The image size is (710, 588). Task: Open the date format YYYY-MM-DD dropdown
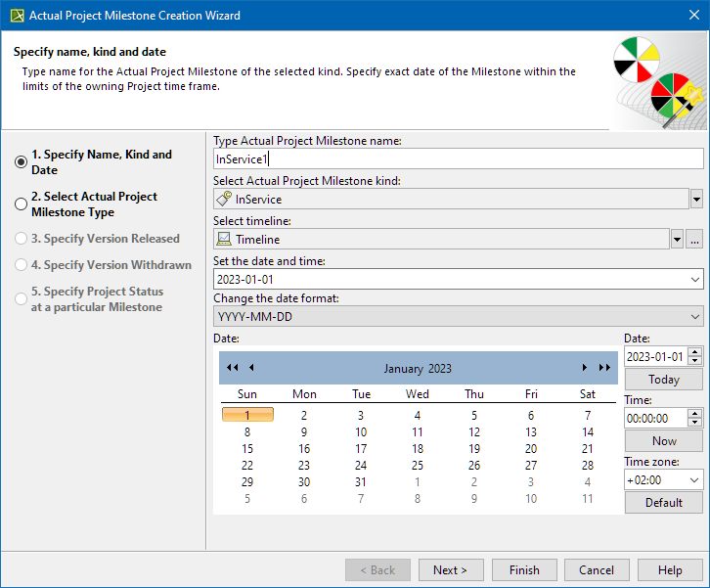(x=695, y=316)
